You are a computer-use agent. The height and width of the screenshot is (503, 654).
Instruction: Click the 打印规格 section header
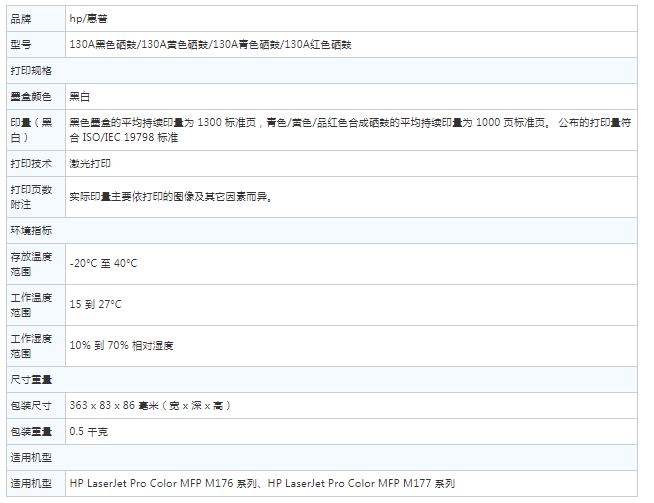pos(32,71)
